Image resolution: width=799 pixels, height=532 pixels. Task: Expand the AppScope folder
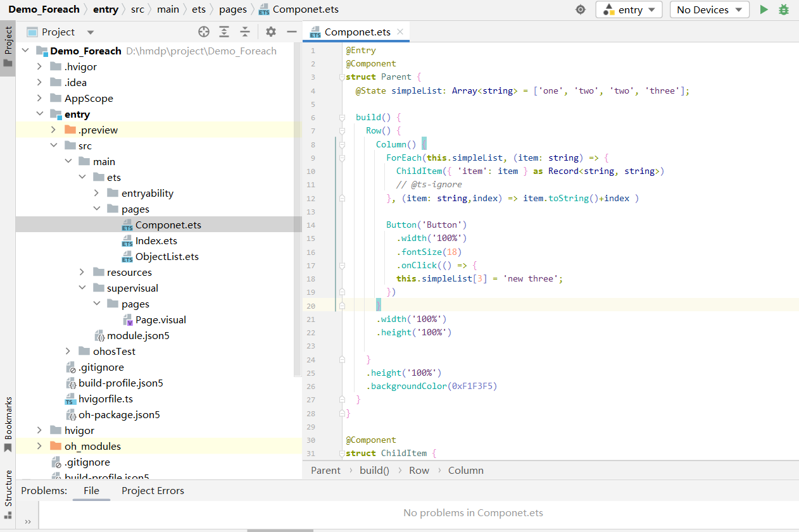point(39,98)
